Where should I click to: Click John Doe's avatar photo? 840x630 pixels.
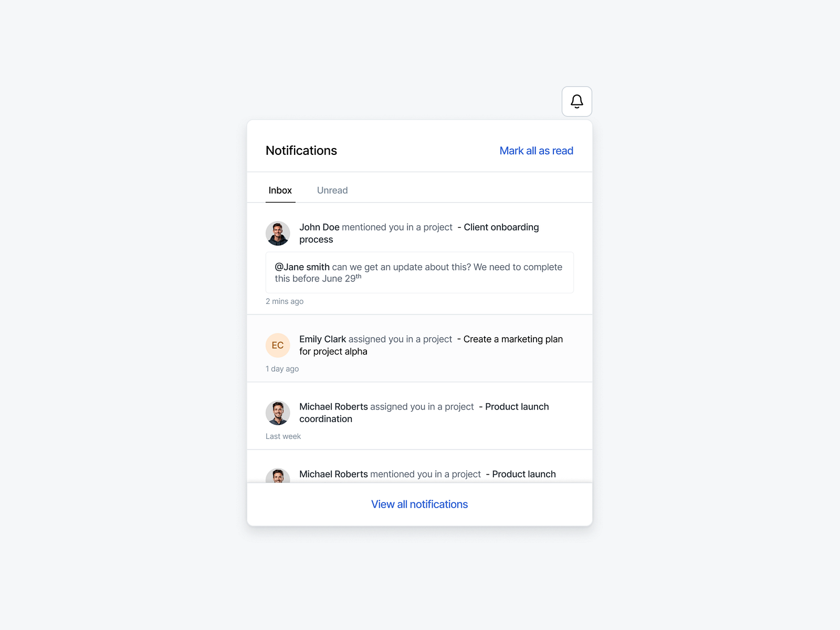[278, 233]
